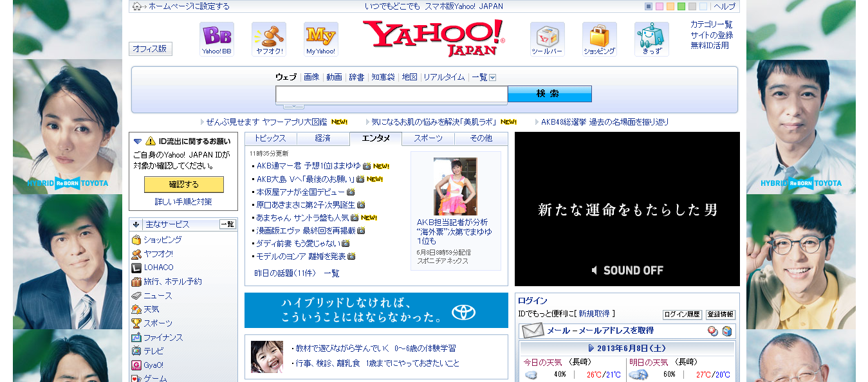Open the その他 tab
The height and width of the screenshot is (382, 868).
tap(481, 138)
